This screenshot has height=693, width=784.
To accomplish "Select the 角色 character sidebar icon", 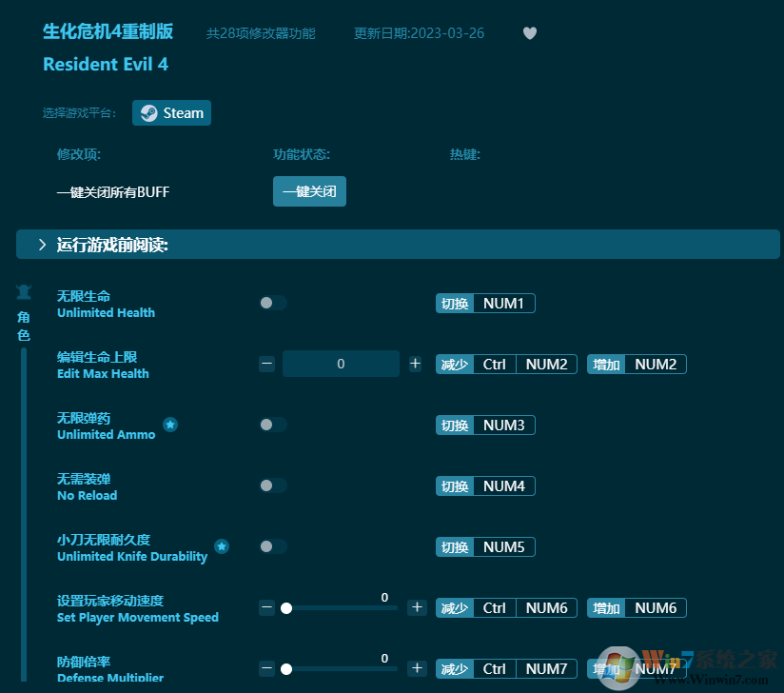I will tap(23, 324).
